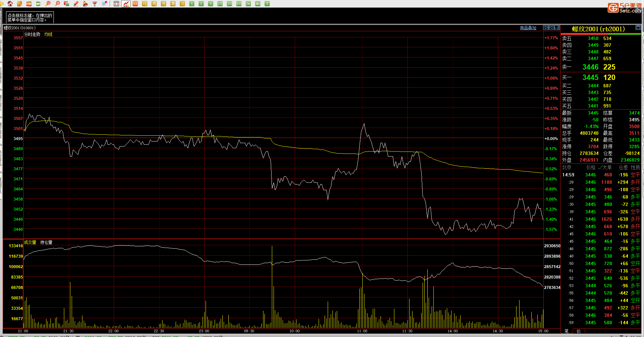Click the 最高 value 3511
644x337 pixels.
tap(634, 133)
